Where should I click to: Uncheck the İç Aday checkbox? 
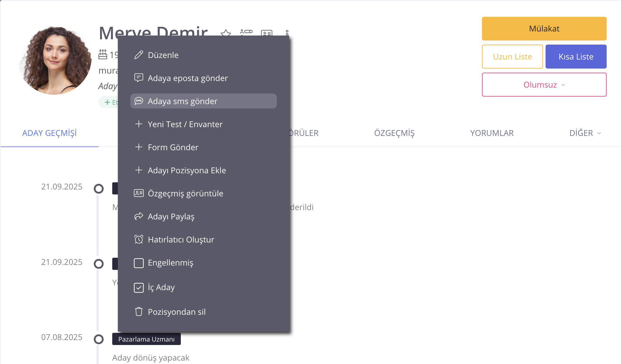139,287
